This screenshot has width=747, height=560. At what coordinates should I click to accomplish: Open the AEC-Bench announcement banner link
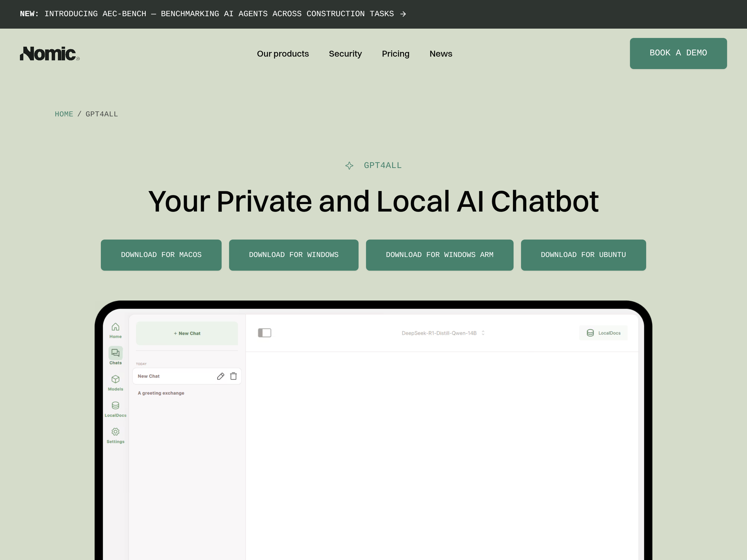pyautogui.click(x=213, y=14)
